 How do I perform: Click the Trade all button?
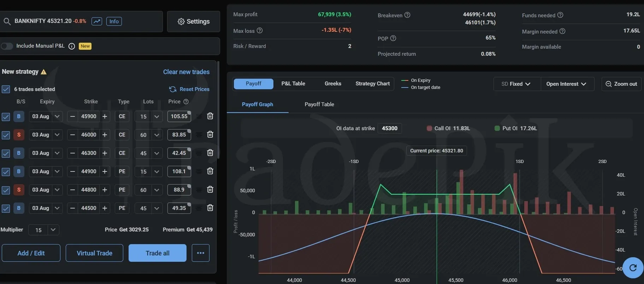(x=158, y=253)
